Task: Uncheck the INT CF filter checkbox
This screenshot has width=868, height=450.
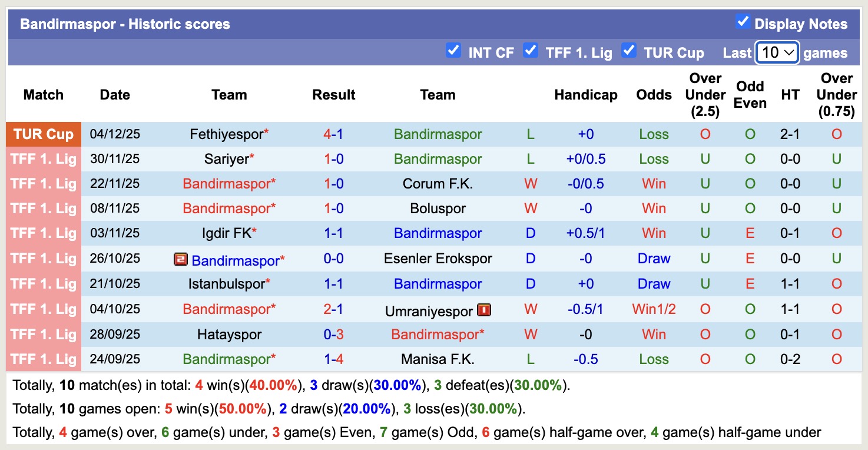Action: pos(453,51)
